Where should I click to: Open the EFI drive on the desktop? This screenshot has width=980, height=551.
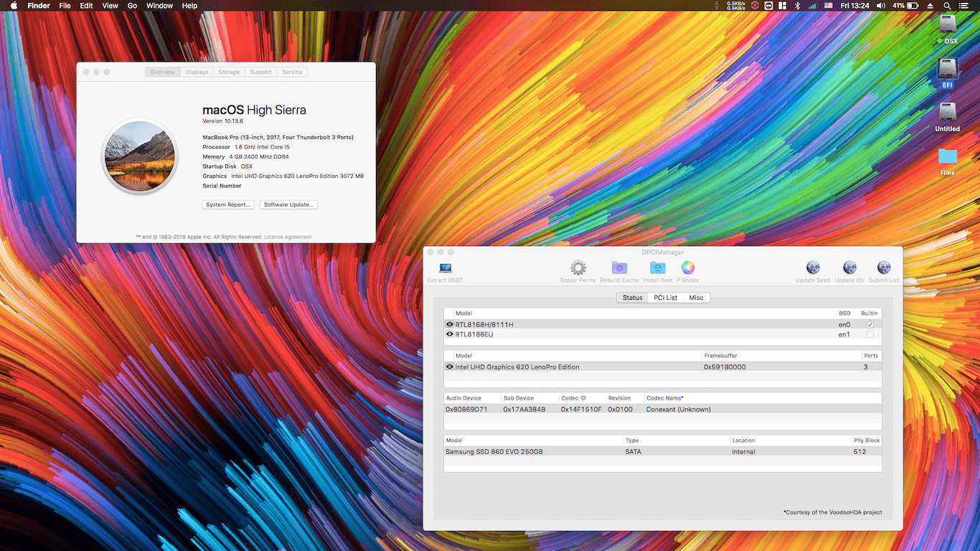947,72
